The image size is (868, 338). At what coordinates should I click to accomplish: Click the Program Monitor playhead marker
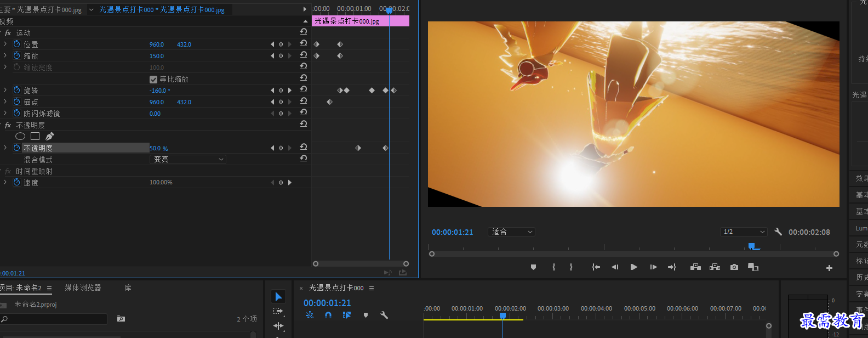[x=751, y=246]
